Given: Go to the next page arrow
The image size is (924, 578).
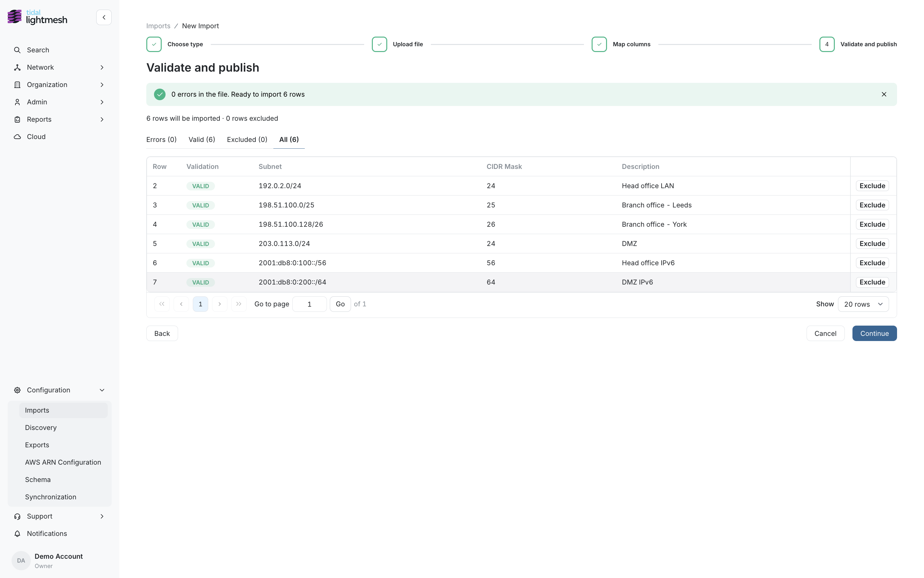Looking at the screenshot, I should pos(219,304).
